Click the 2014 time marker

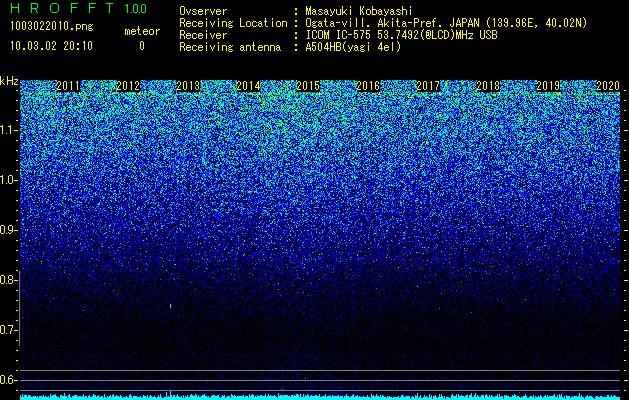point(248,86)
